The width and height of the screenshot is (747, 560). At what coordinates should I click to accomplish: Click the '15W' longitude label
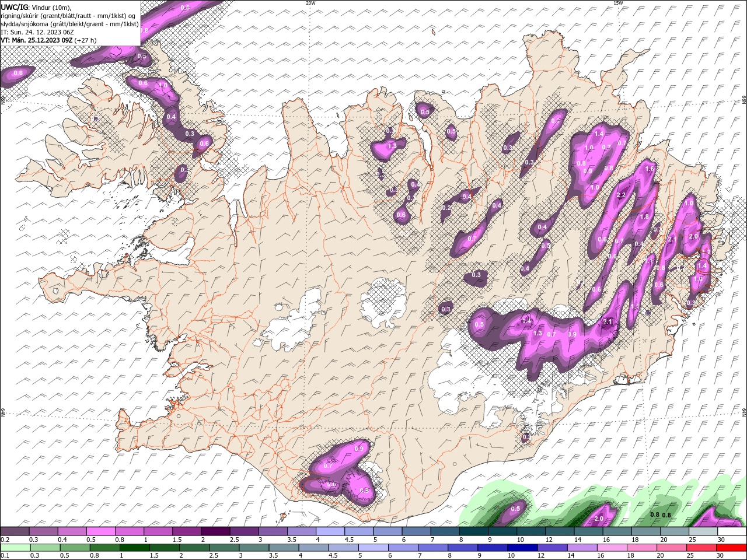[x=618, y=3]
